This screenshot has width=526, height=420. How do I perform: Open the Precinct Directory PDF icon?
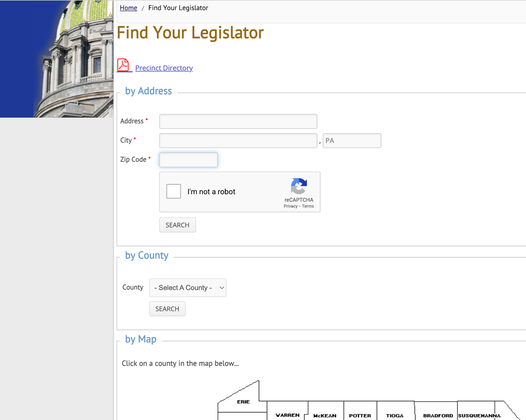coord(123,65)
